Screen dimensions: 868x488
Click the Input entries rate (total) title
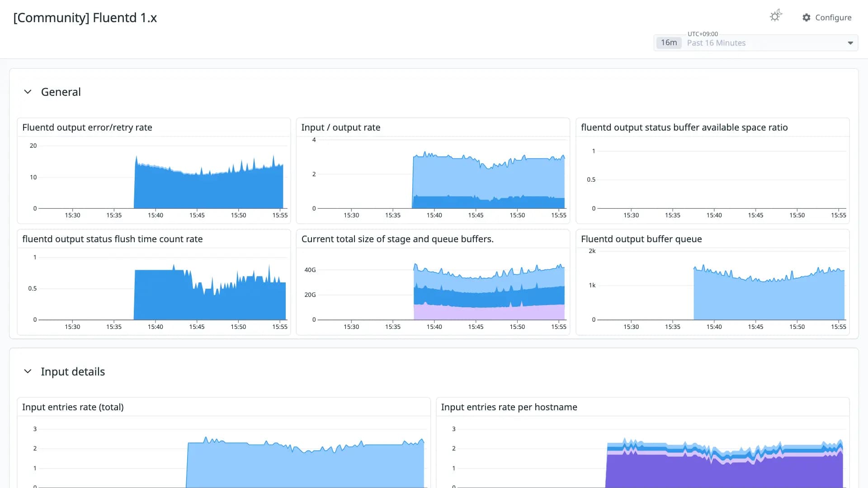tap(73, 407)
